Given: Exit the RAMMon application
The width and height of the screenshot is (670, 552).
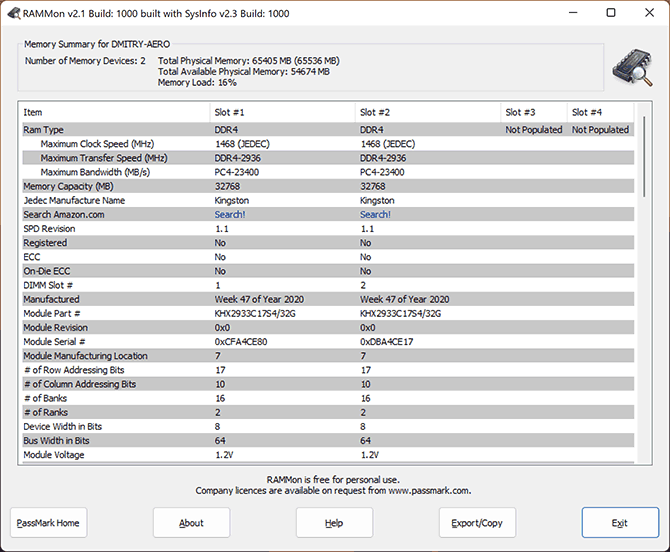Looking at the screenshot, I should [x=620, y=522].
